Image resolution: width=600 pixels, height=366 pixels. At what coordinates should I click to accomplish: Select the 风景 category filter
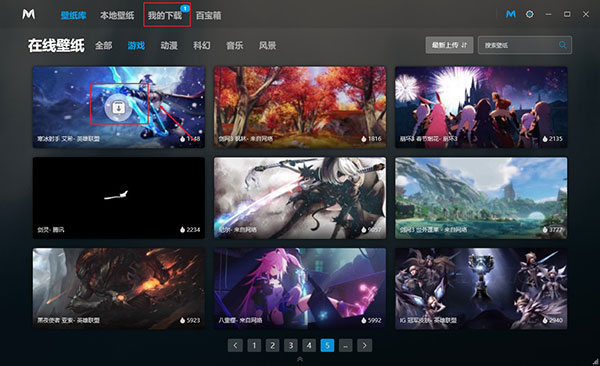click(x=267, y=46)
